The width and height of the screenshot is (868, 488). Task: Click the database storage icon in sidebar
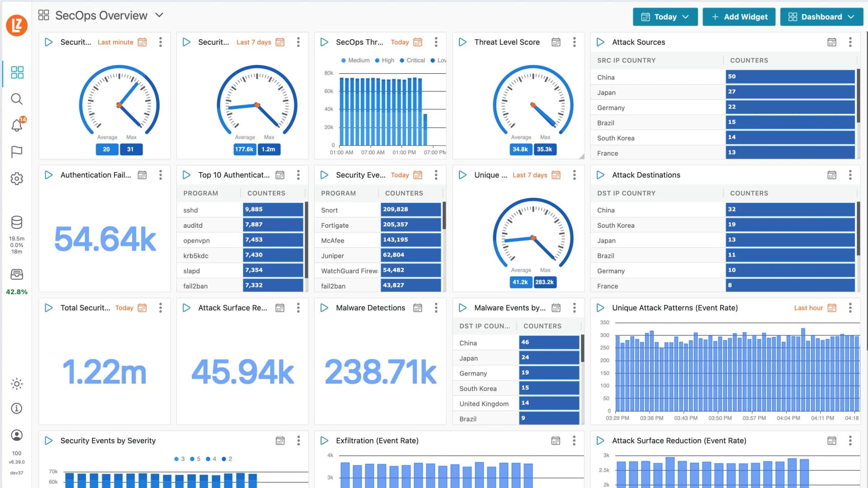click(17, 222)
